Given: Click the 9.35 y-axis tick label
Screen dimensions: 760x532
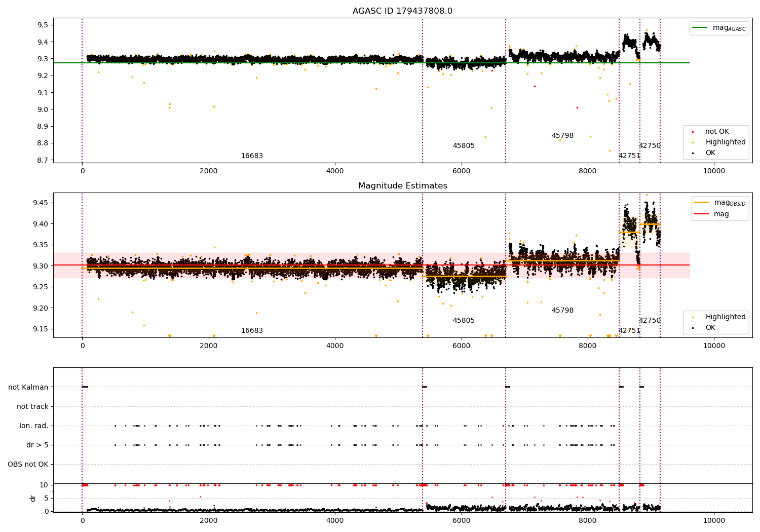Looking at the screenshot, I should [41, 245].
